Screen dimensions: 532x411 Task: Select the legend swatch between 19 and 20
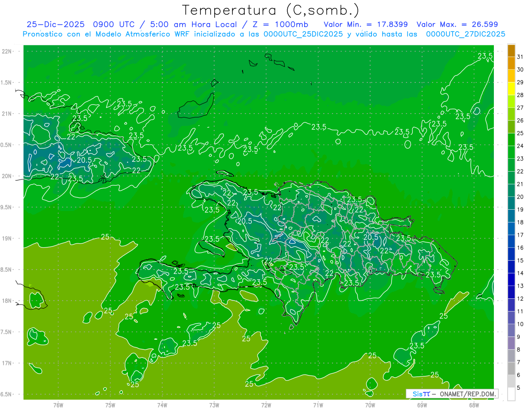pos(511,204)
